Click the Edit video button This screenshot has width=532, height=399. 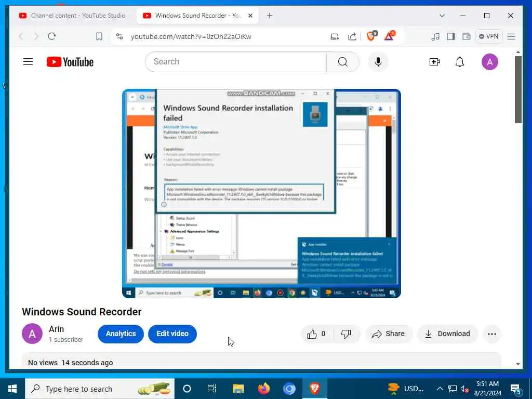pyautogui.click(x=172, y=334)
